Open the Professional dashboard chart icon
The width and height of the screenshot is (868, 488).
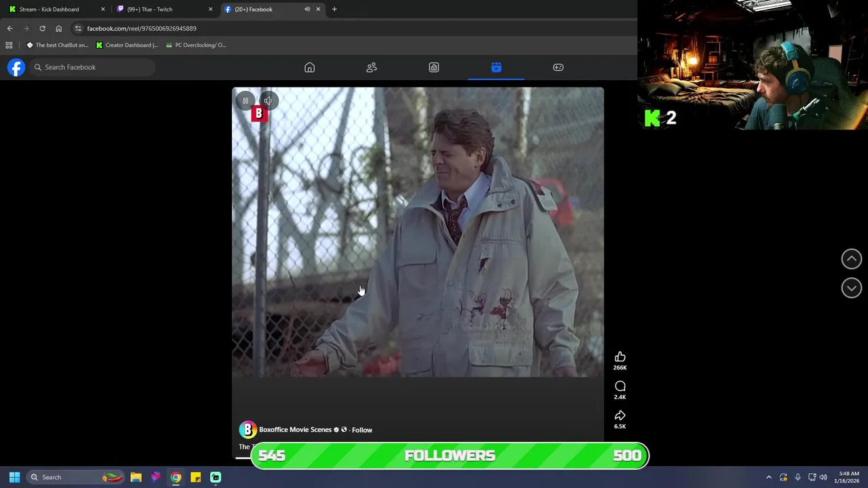434,67
